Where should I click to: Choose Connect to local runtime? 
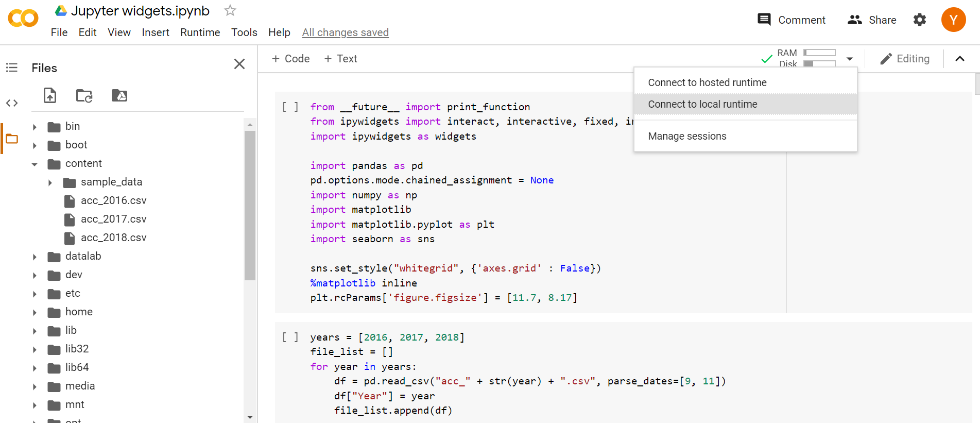click(746, 104)
